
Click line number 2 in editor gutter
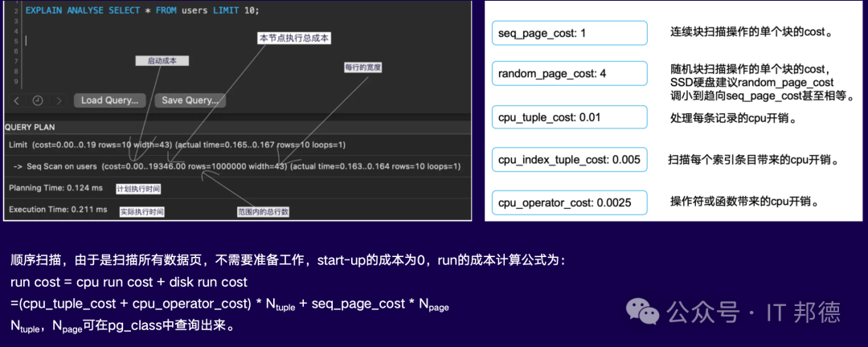click(17, 10)
